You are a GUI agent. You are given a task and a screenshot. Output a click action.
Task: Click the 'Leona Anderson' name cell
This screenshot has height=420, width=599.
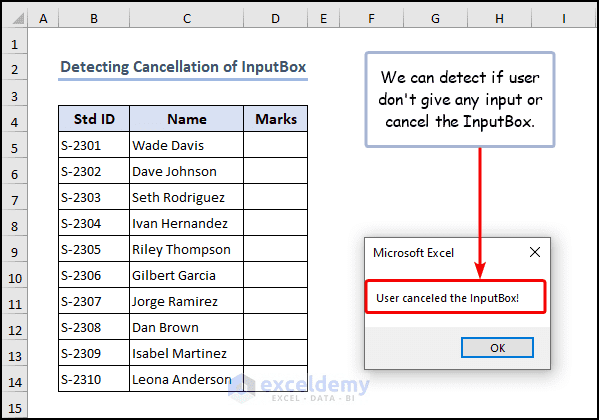pyautogui.click(x=186, y=379)
